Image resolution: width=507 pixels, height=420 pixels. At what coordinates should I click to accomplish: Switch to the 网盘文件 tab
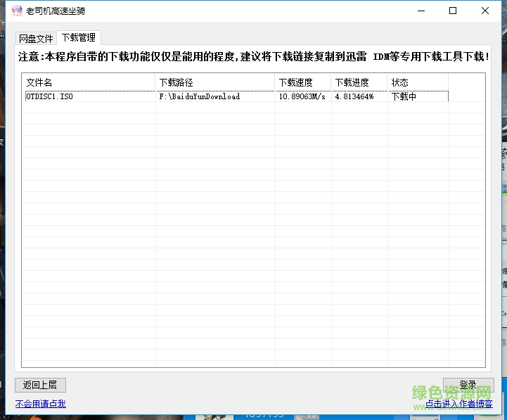(36, 39)
